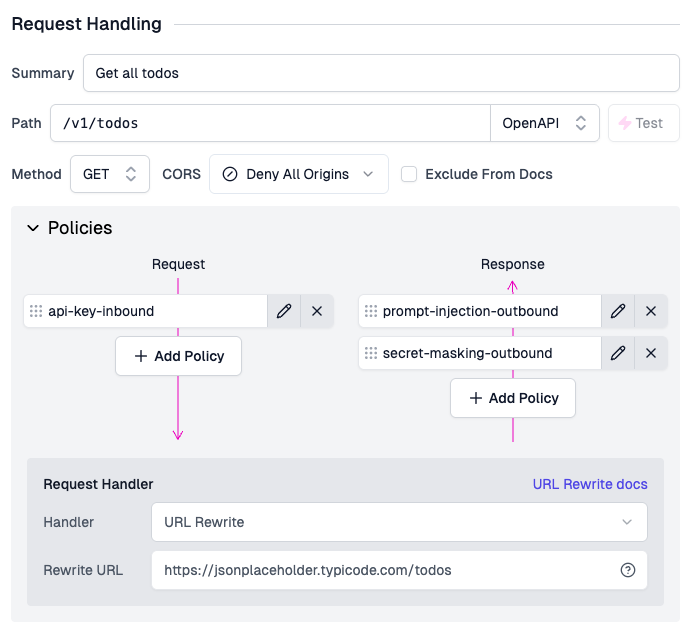
Task: Add a policy under Response
Action: coord(513,398)
